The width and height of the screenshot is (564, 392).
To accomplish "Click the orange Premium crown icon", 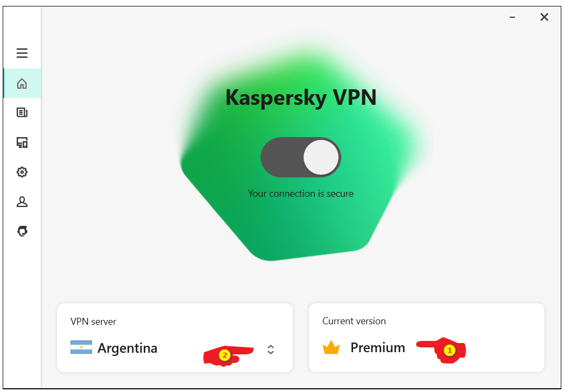I will [331, 348].
